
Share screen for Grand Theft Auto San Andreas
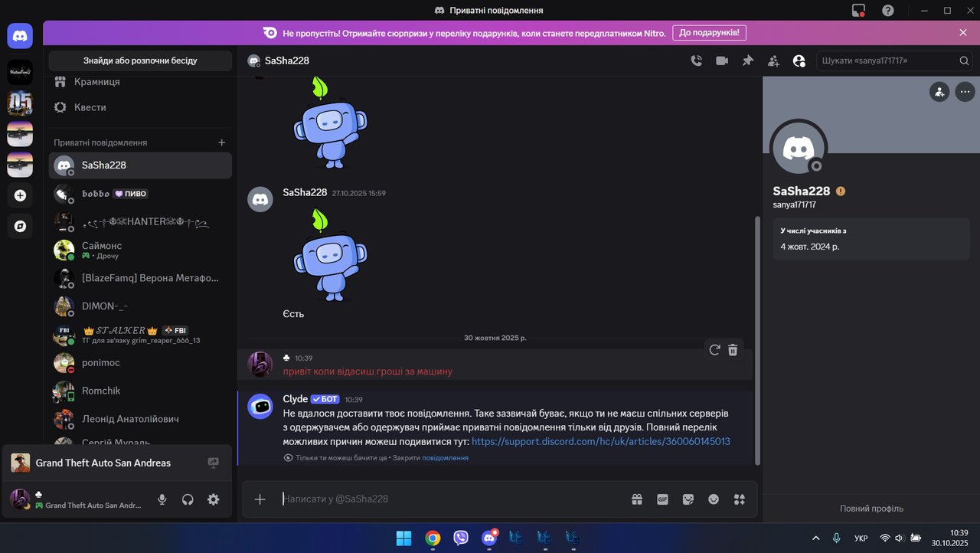pos(214,463)
